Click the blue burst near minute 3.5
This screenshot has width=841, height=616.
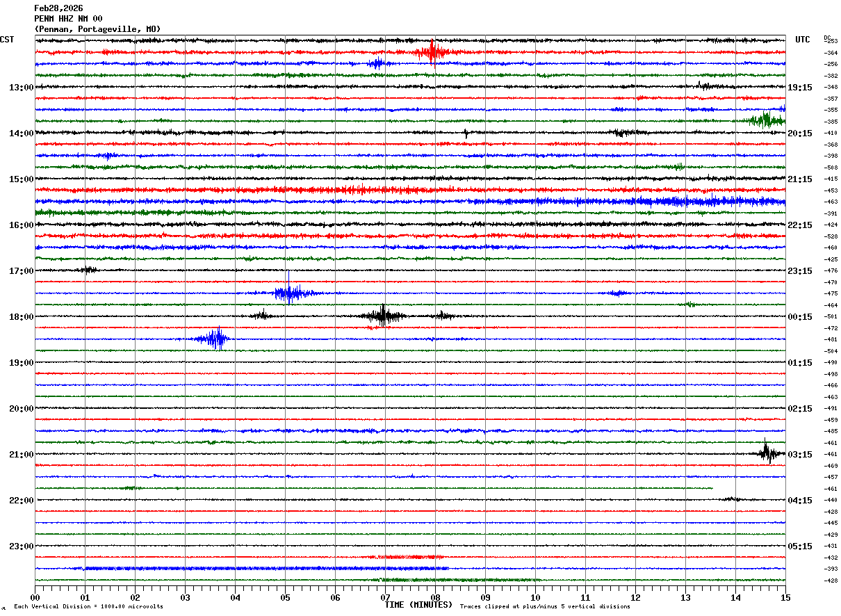click(214, 339)
